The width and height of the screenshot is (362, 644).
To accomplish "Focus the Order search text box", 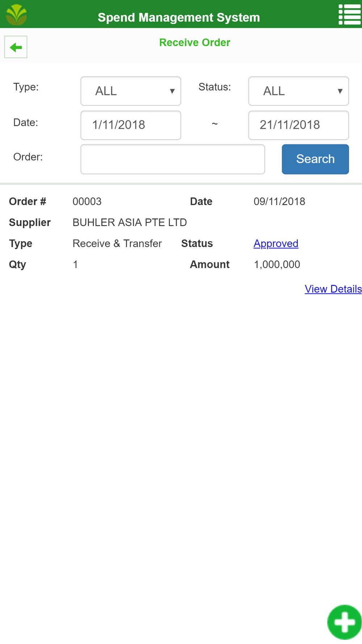I will coord(173,159).
